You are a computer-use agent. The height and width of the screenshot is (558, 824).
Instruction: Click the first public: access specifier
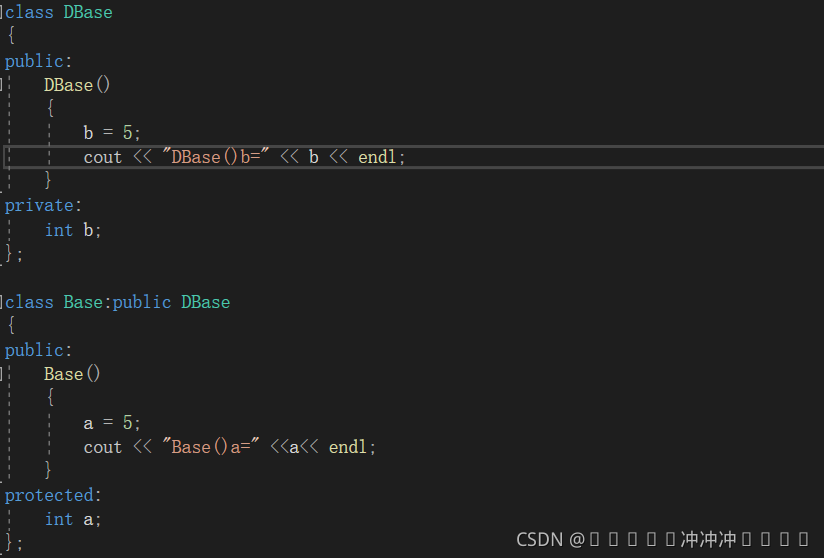(x=38, y=61)
